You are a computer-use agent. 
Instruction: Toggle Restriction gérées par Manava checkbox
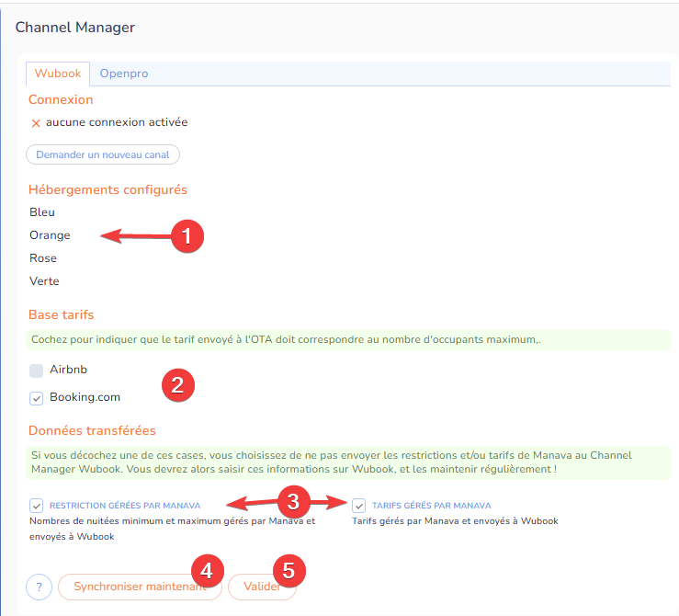tap(37, 505)
